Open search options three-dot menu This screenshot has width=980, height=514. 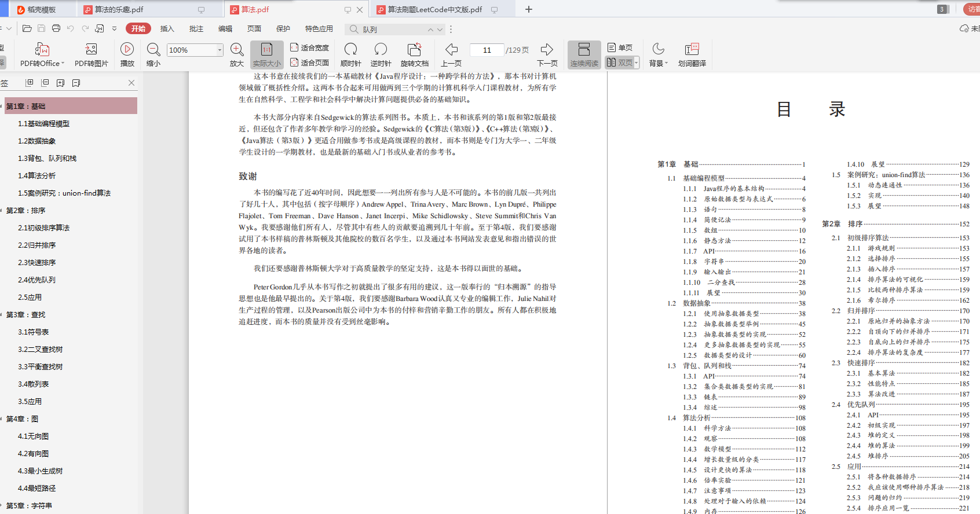tap(451, 30)
